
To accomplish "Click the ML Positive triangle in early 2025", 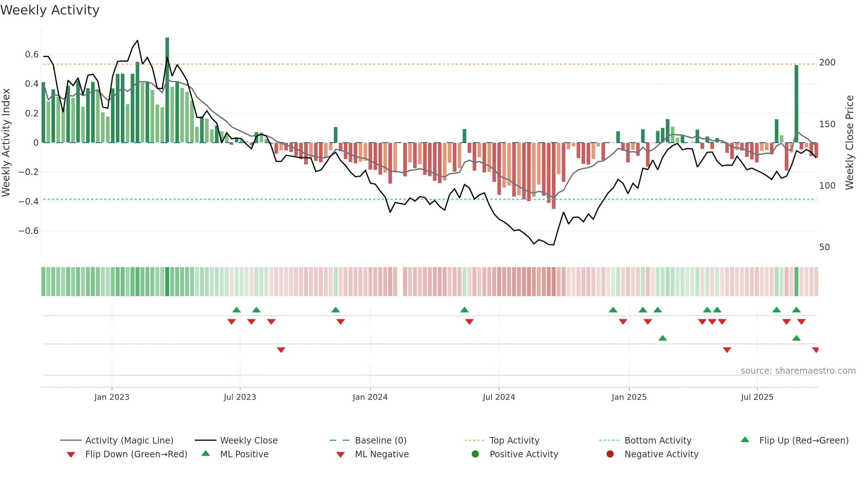I will pos(663,338).
